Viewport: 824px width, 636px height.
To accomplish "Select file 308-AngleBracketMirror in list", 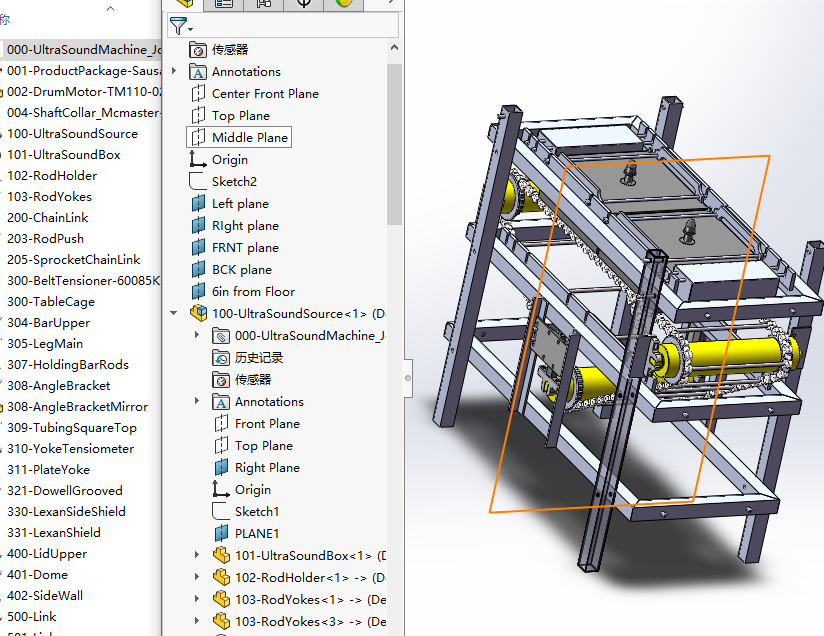I will pyautogui.click(x=78, y=407).
